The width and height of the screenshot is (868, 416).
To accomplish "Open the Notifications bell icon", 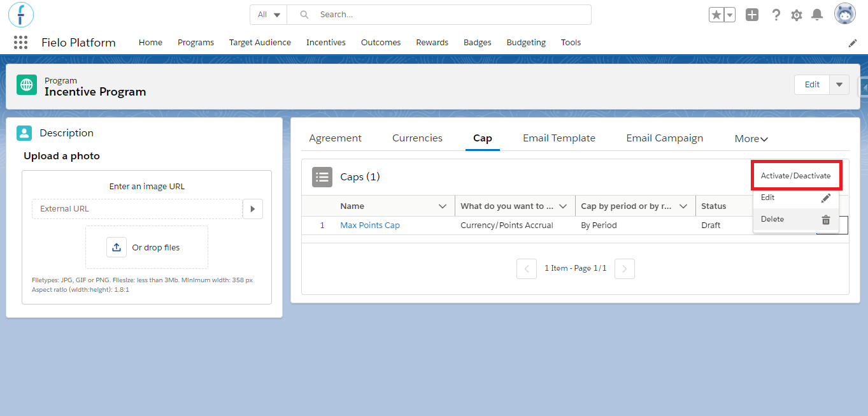I will tap(817, 15).
